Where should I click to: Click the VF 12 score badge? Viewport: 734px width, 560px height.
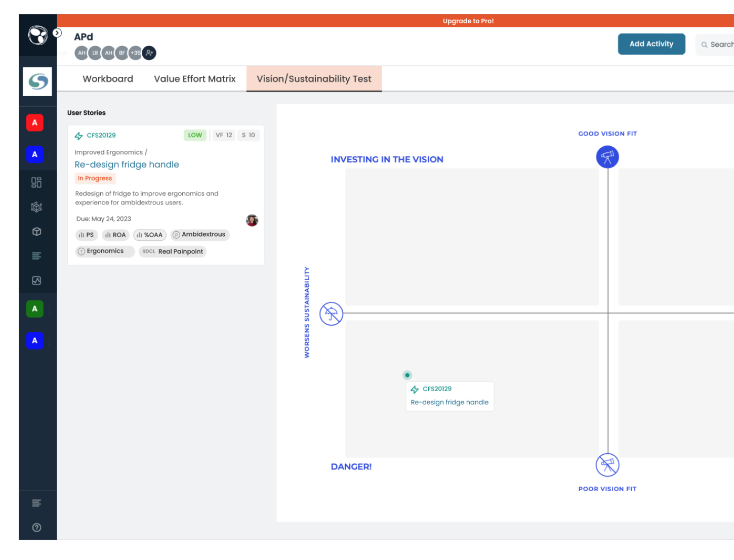click(x=224, y=135)
